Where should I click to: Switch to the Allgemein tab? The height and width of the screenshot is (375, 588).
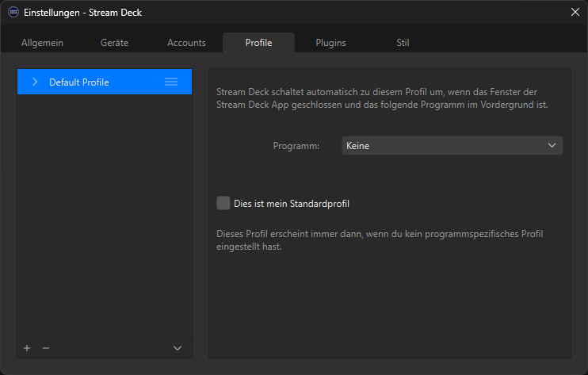42,43
